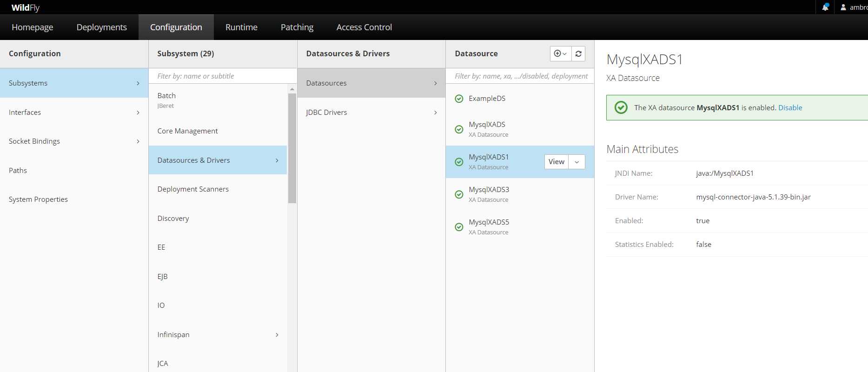
Task: Expand the Socket Bindings chevron
Action: pos(138,141)
